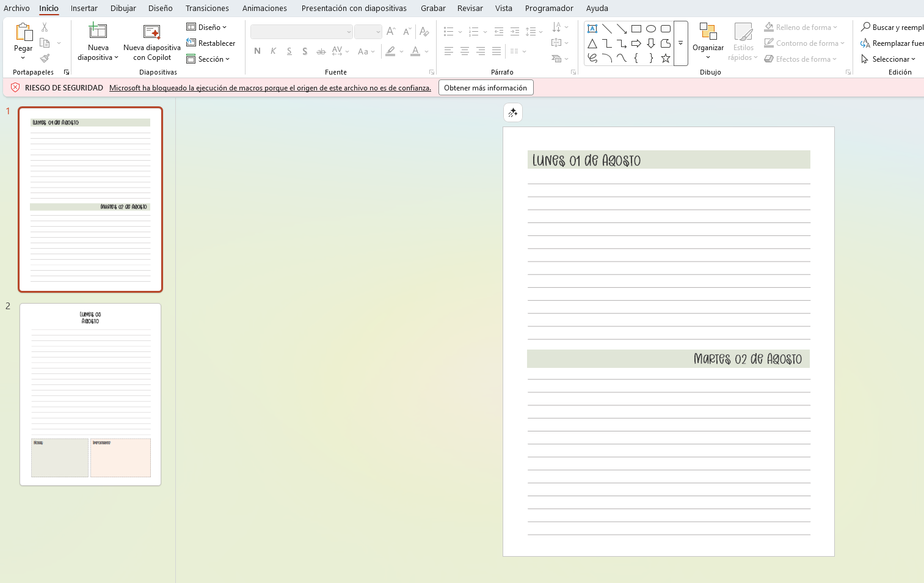Expand the Sección dropdown
Viewport: 924px width, 583px height.
coord(208,59)
